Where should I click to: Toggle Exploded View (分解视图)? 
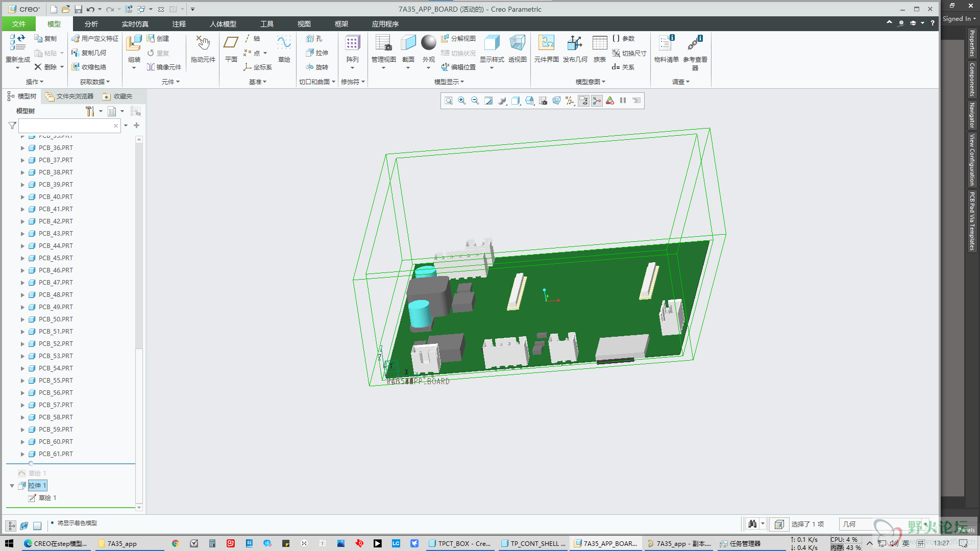(458, 38)
